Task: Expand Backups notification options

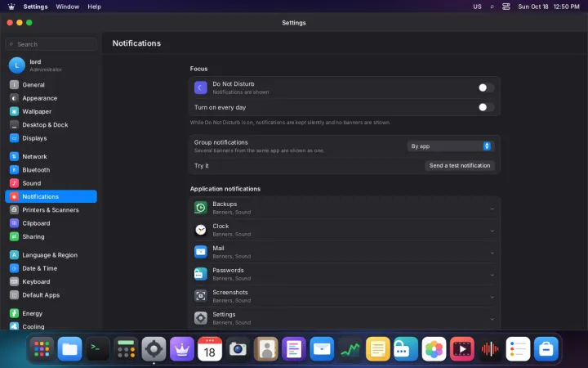Action: click(492, 209)
